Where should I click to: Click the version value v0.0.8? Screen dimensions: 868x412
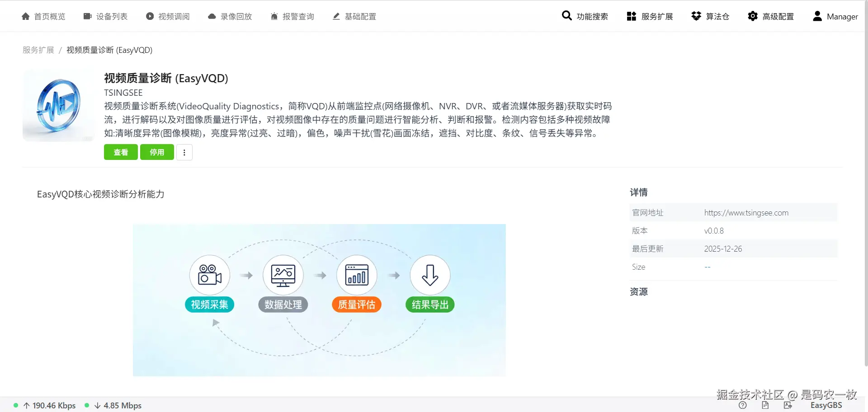pyautogui.click(x=714, y=231)
